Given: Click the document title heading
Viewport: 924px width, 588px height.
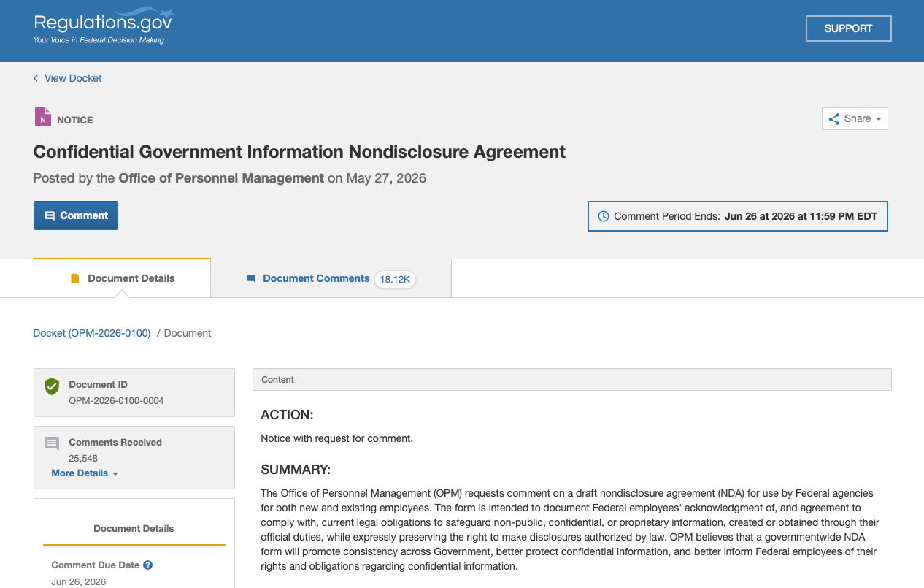Looking at the screenshot, I should tap(299, 152).
